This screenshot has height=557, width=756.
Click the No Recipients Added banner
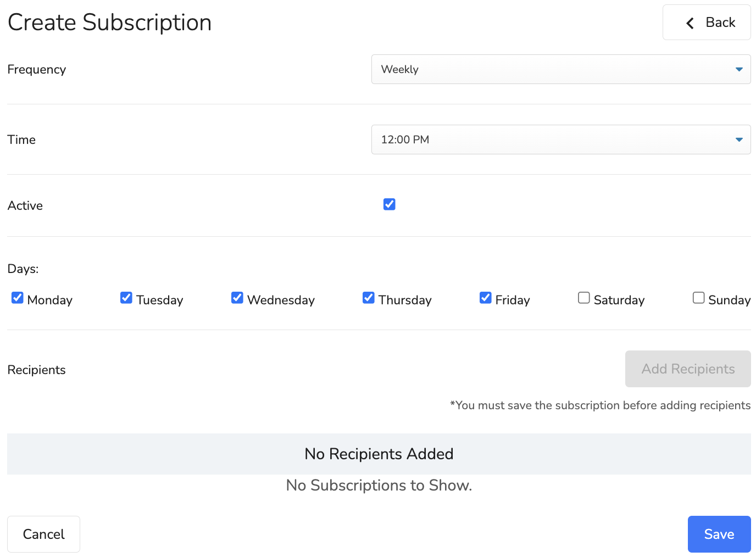pyautogui.click(x=379, y=454)
